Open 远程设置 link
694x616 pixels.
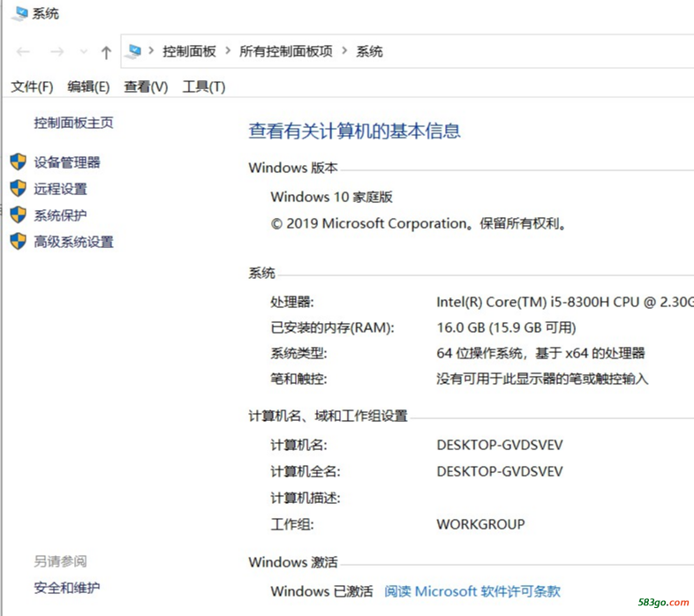[x=60, y=189]
